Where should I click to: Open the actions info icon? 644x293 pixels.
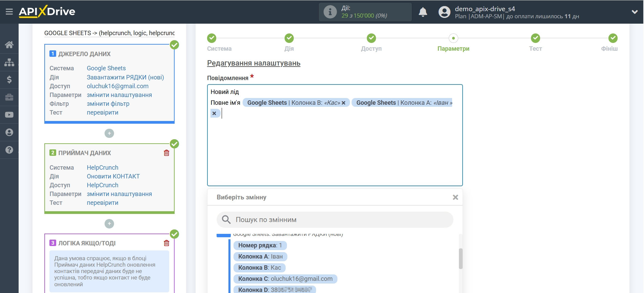pyautogui.click(x=330, y=12)
